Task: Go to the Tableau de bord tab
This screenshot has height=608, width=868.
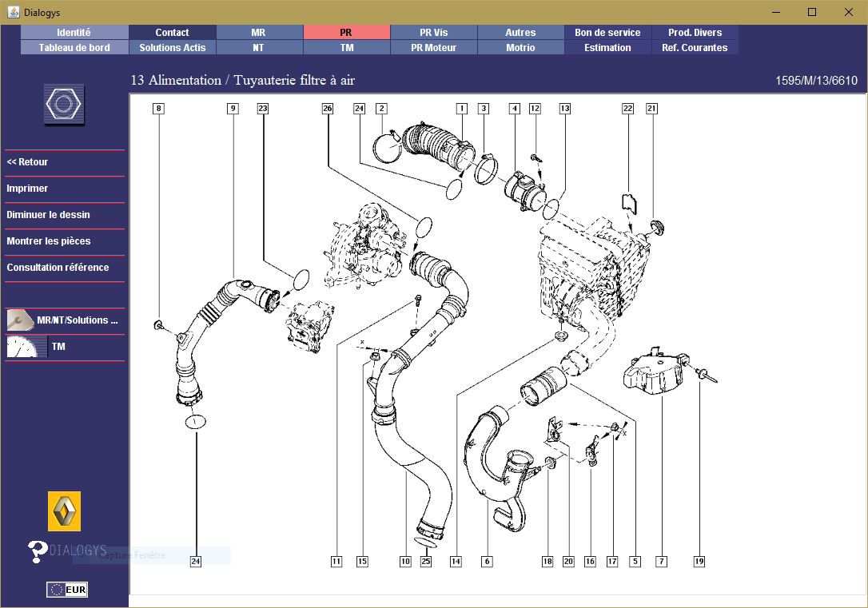Action: pyautogui.click(x=74, y=48)
